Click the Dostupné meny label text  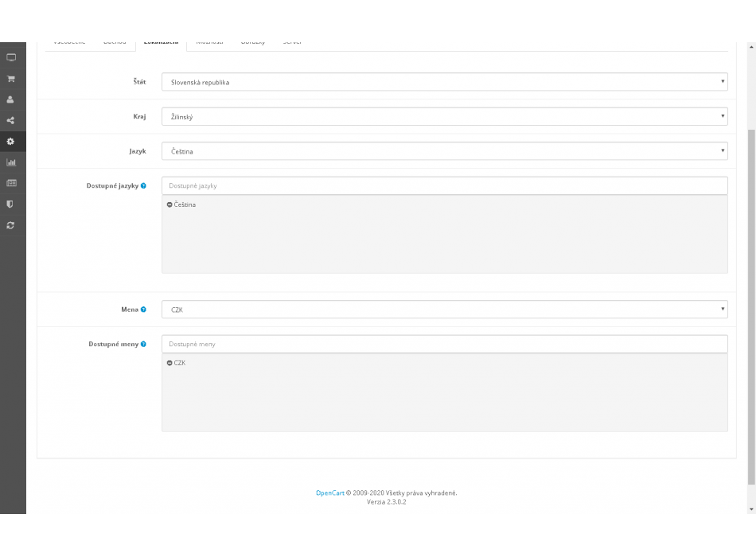coord(113,345)
